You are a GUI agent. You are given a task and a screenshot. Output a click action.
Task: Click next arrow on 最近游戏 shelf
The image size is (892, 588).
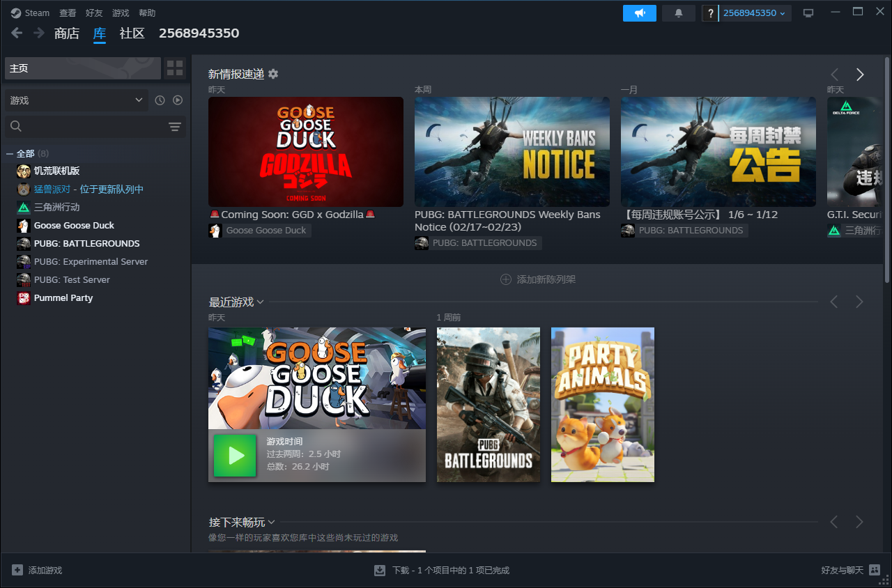tap(859, 302)
